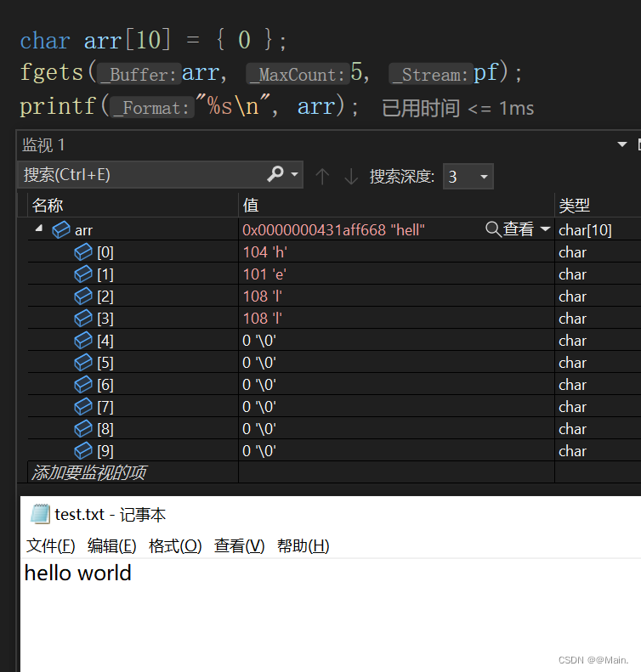Click the _MaxCount: inline parameter hint
Screen dimensions: 641x672
298,75
